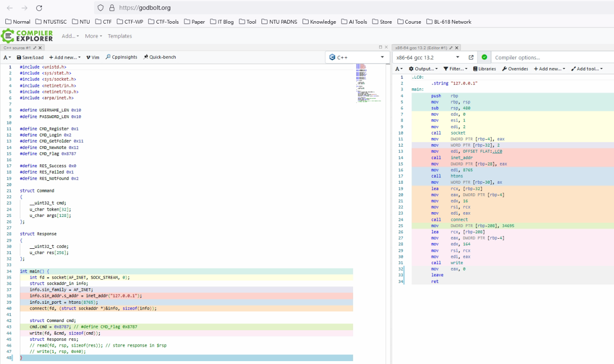Click the shield icon in the address bar
Viewport: 614px width, 364px height.
click(100, 8)
